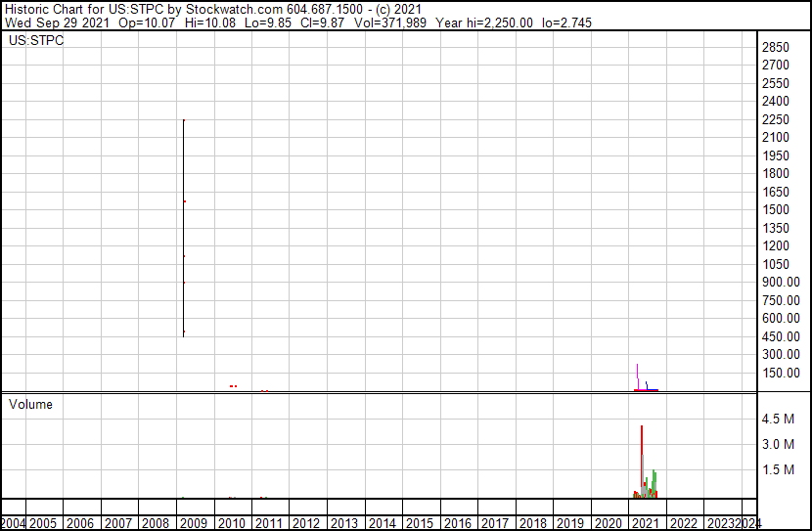This screenshot has width=812, height=531.
Task: Select the 2018 year label on time axis
Action: (532, 523)
